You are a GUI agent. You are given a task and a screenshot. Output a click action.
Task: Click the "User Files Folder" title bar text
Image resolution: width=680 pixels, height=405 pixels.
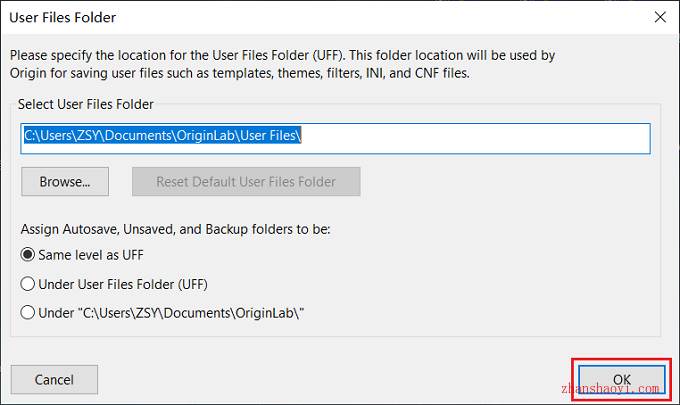[62, 17]
